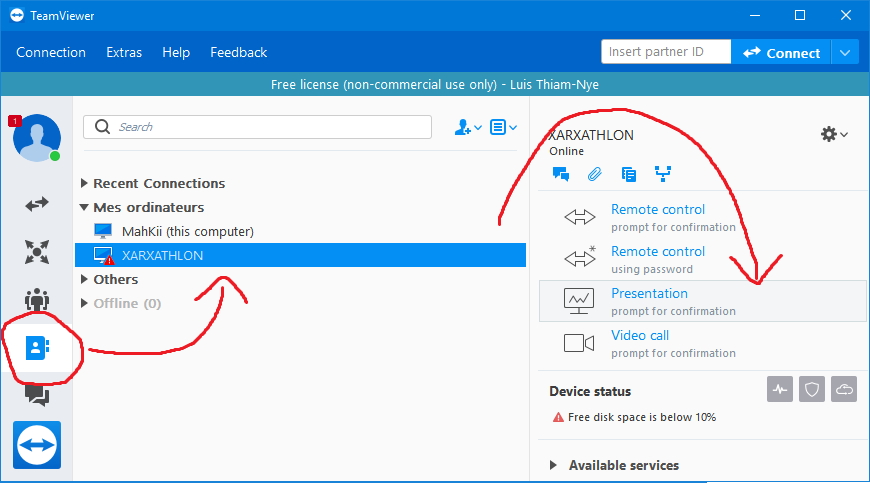
Task: Select the XARXATHLON computer entry
Action: coord(300,255)
